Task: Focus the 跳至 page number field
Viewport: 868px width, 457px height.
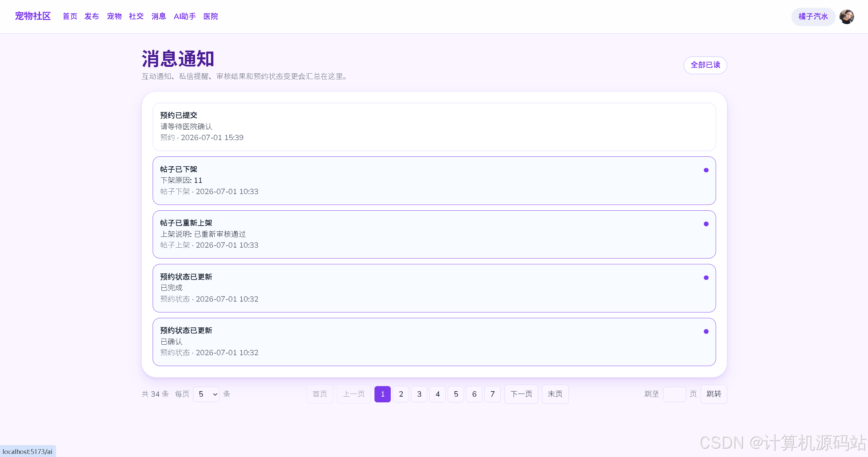Action: click(674, 394)
